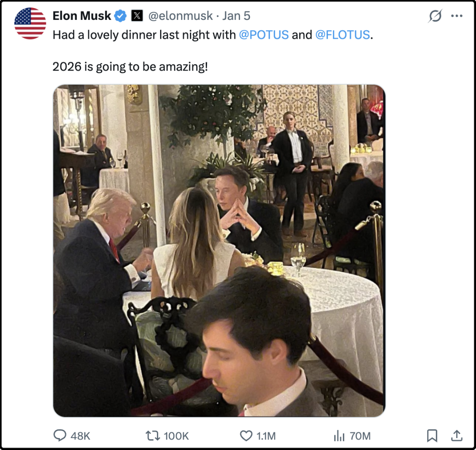Like the post with the heart icon
Image resolution: width=476 pixels, height=450 pixels.
tap(246, 436)
